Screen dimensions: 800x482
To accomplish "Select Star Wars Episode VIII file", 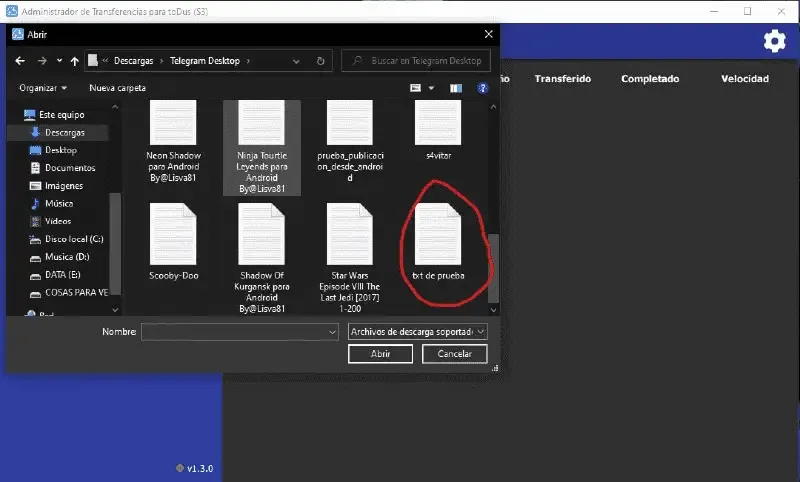I will tap(350, 258).
